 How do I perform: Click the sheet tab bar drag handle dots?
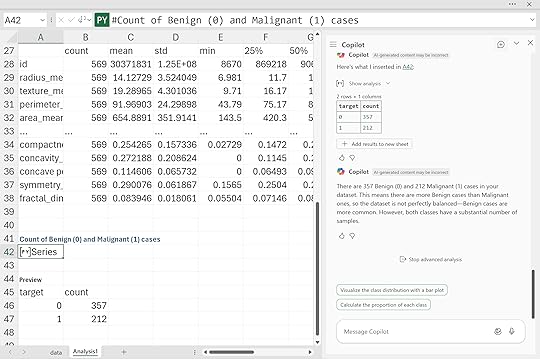[194, 352]
